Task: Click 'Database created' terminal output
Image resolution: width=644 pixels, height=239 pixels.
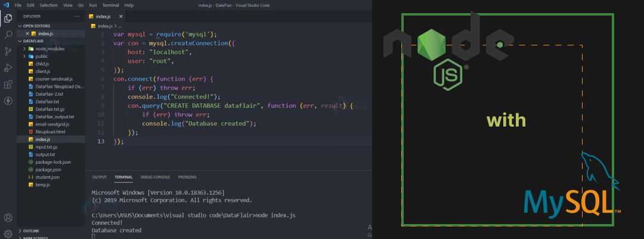Action: (x=116, y=231)
